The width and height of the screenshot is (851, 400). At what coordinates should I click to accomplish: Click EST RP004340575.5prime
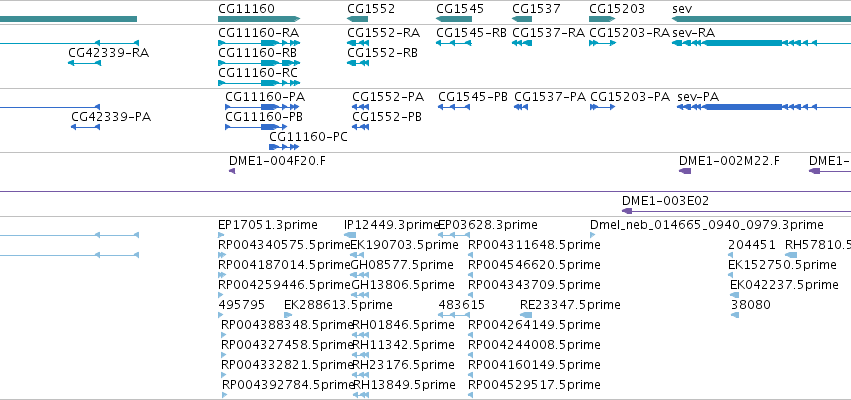pos(221,255)
